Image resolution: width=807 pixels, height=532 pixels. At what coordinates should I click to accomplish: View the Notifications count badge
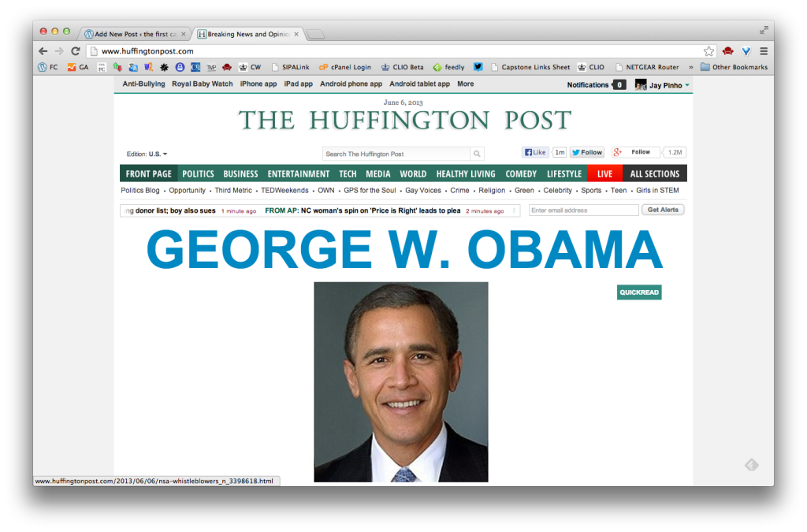pos(619,85)
